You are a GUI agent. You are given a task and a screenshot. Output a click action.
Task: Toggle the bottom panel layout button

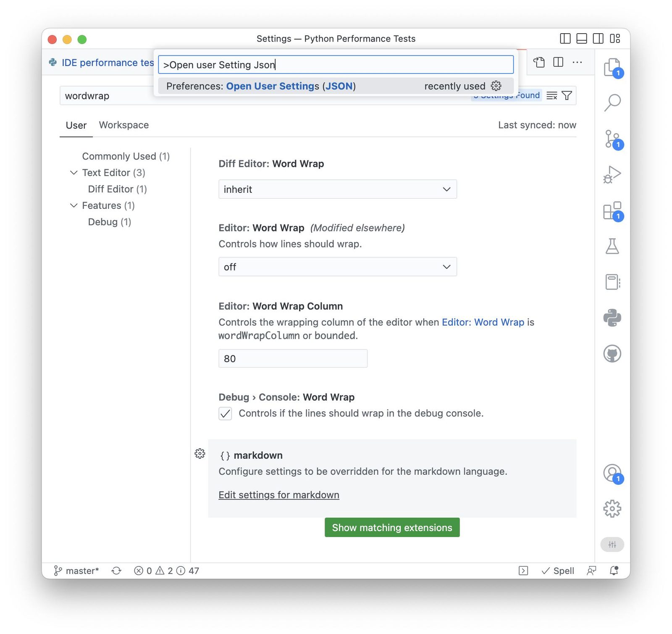581,39
